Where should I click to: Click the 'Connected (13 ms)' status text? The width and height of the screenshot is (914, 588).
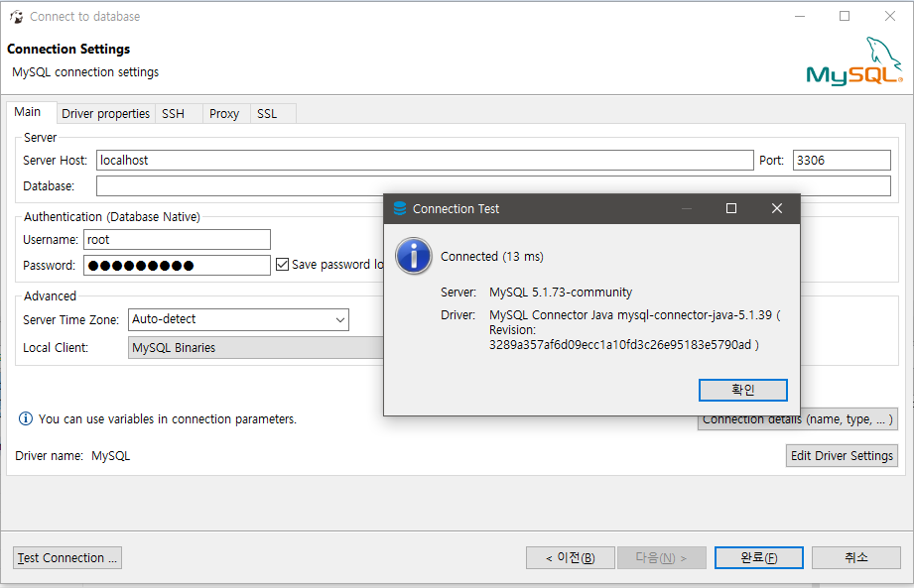492,257
